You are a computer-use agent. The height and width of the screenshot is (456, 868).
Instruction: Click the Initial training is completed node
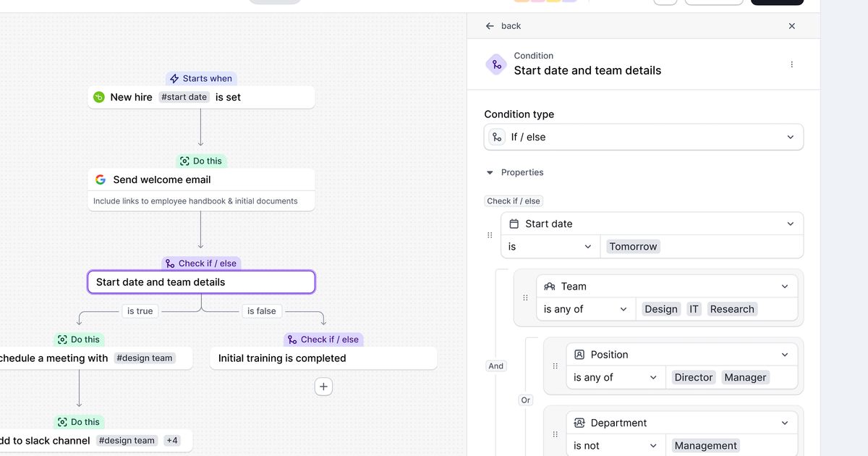click(x=323, y=358)
